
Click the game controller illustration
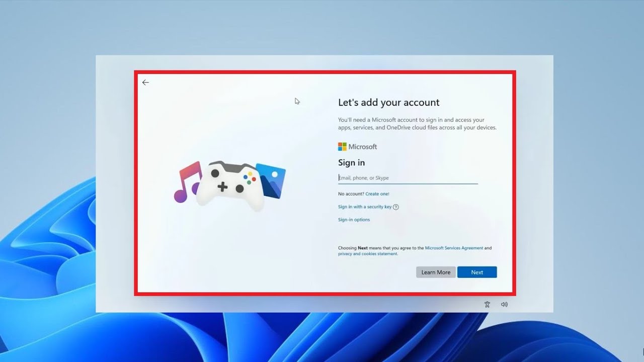(x=229, y=185)
